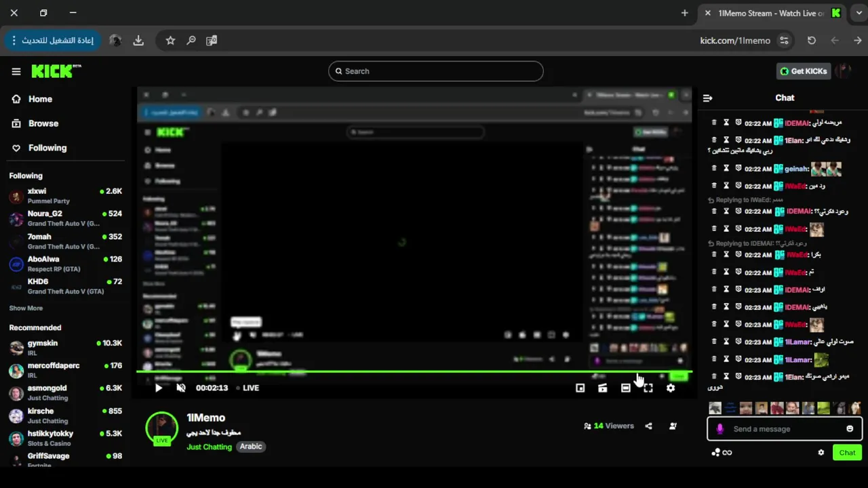This screenshot has width=868, height=488.
Task: Delete geinah's chat message
Action: (x=713, y=169)
